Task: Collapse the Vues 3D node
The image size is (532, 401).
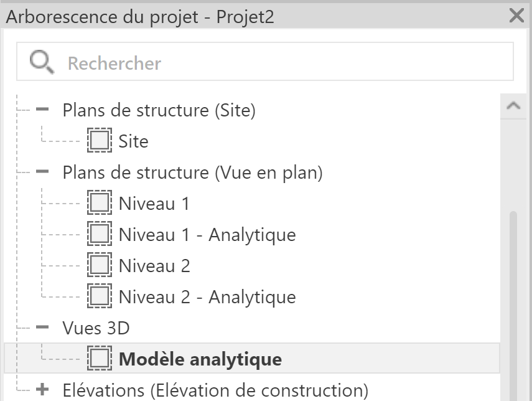Action: [42, 328]
